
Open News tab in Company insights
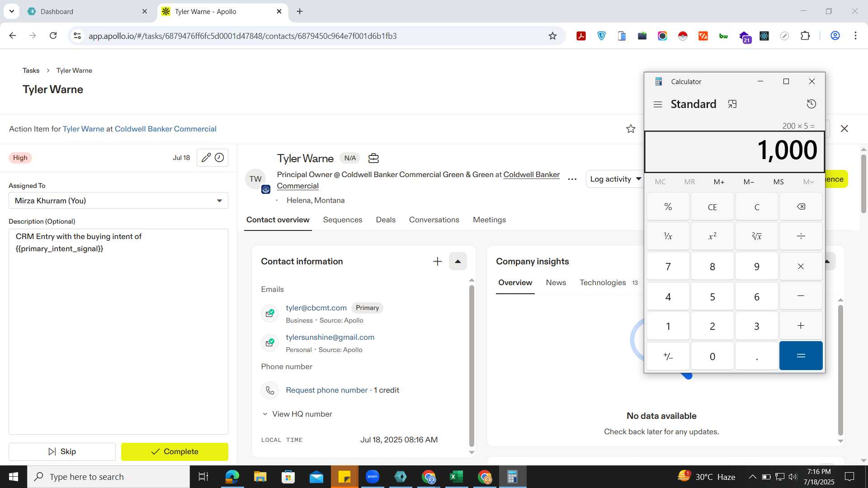tap(556, 283)
